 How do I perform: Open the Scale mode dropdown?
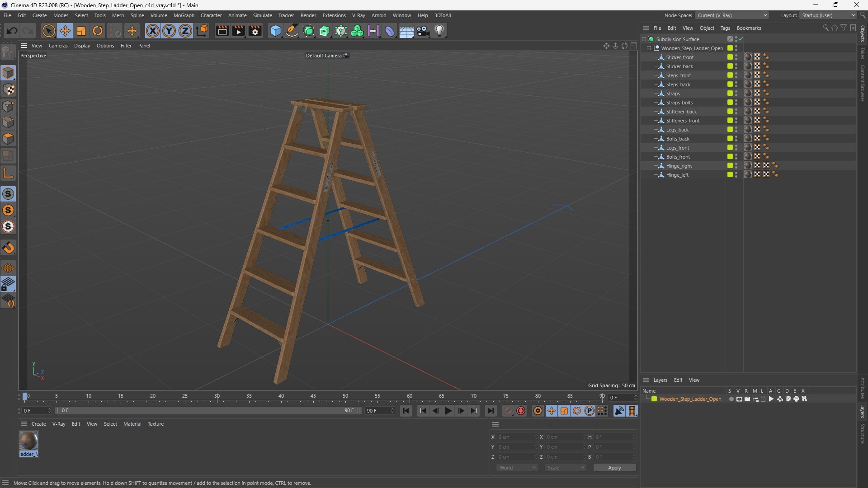point(566,468)
